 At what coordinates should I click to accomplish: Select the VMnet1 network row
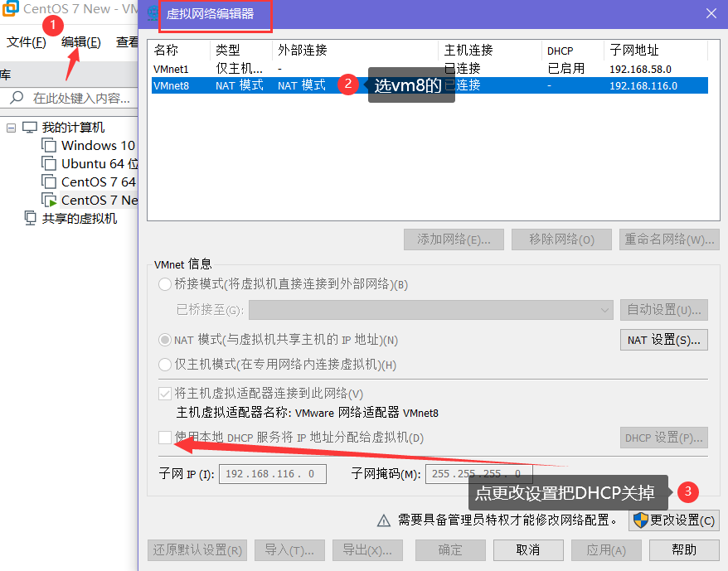click(430, 69)
